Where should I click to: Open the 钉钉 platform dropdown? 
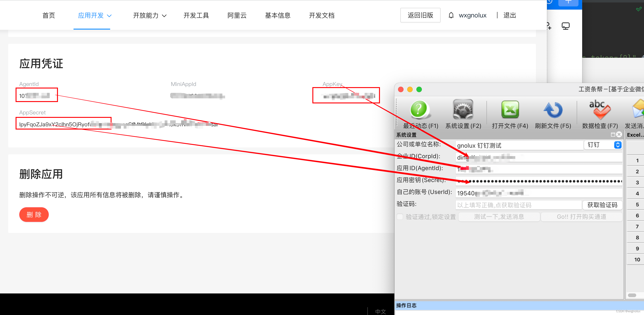coord(603,145)
